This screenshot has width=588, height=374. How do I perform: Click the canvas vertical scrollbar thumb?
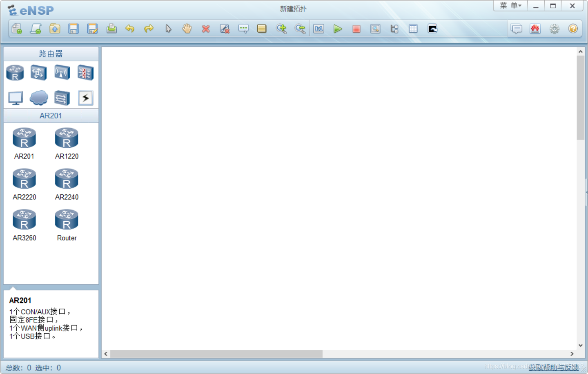coord(580,98)
